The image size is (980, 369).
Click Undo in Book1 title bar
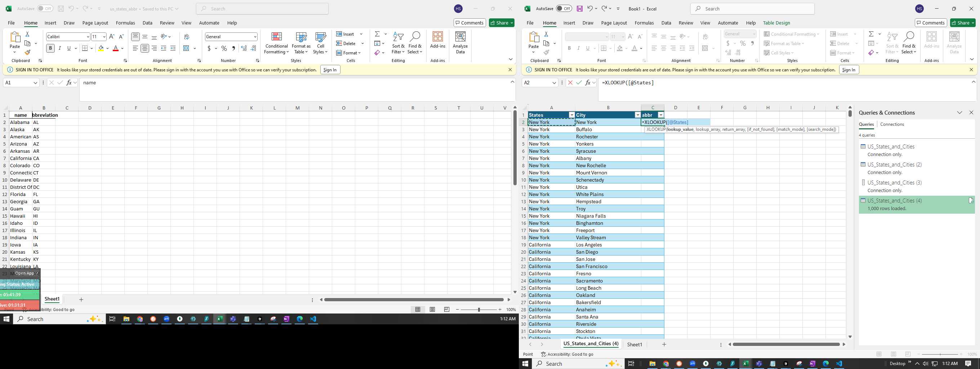pos(589,8)
